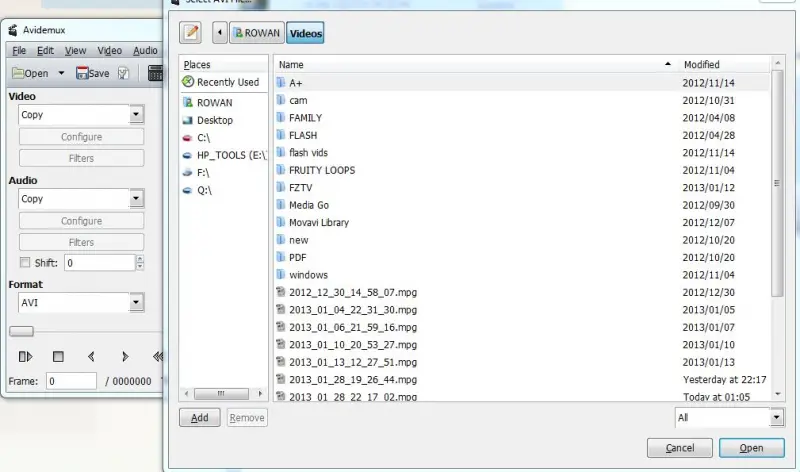Select the Media Go folder row

point(522,205)
